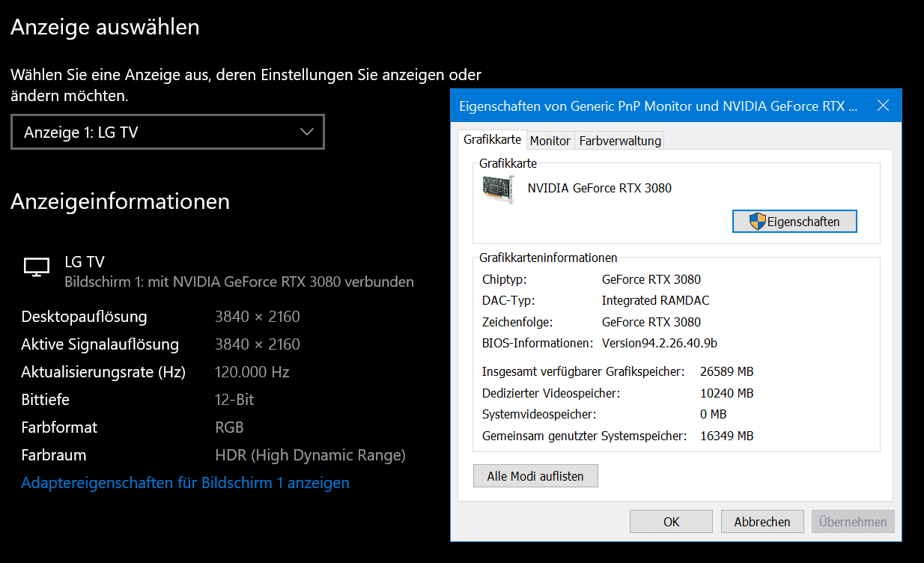Viewport: 924px width, 563px height.
Task: Confirm dialog with OK button
Action: click(x=672, y=522)
